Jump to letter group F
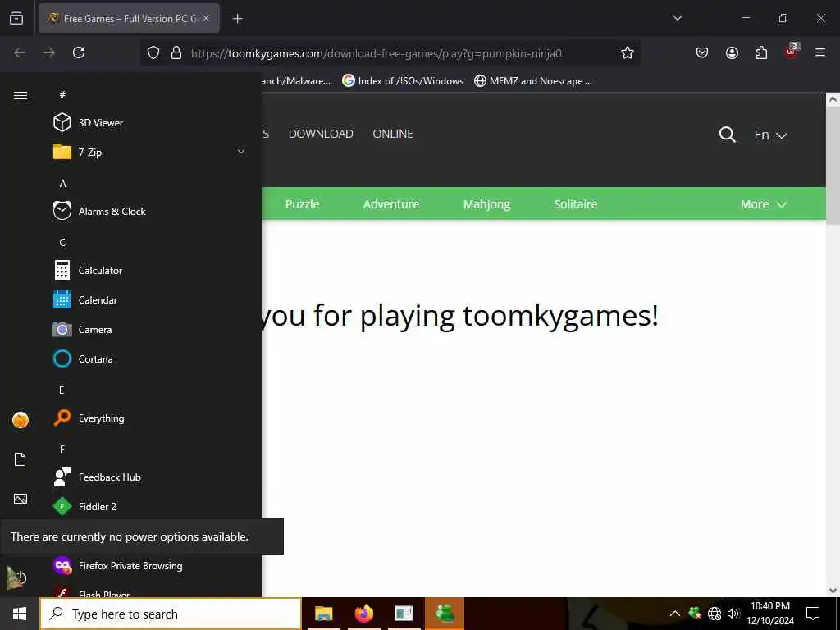 (x=62, y=449)
